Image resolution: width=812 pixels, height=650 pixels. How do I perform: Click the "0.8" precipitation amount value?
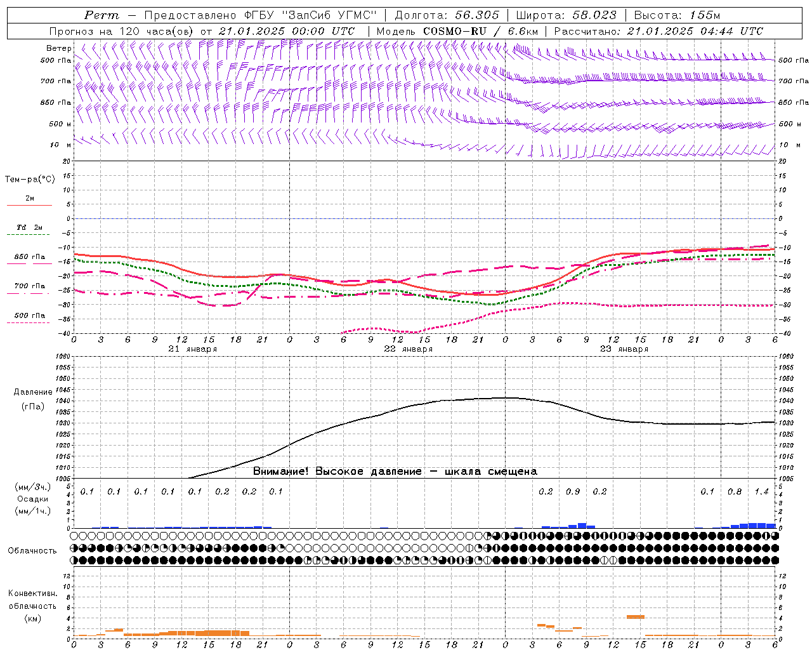735,492
